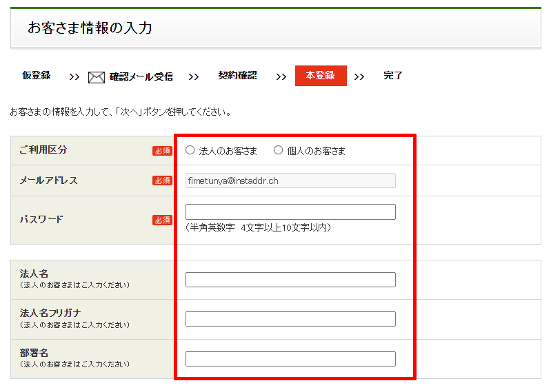Click the 完了 step label
Viewport: 551px width, 392px height.
393,76
